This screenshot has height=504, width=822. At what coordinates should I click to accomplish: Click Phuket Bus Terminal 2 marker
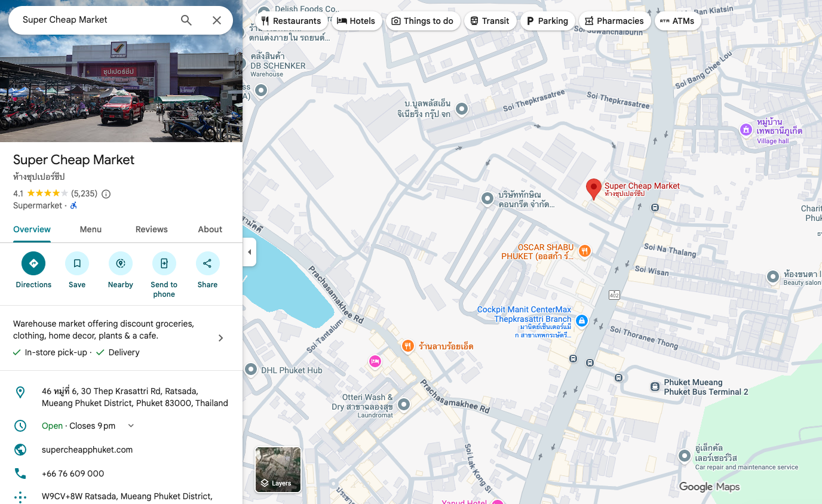[655, 387]
